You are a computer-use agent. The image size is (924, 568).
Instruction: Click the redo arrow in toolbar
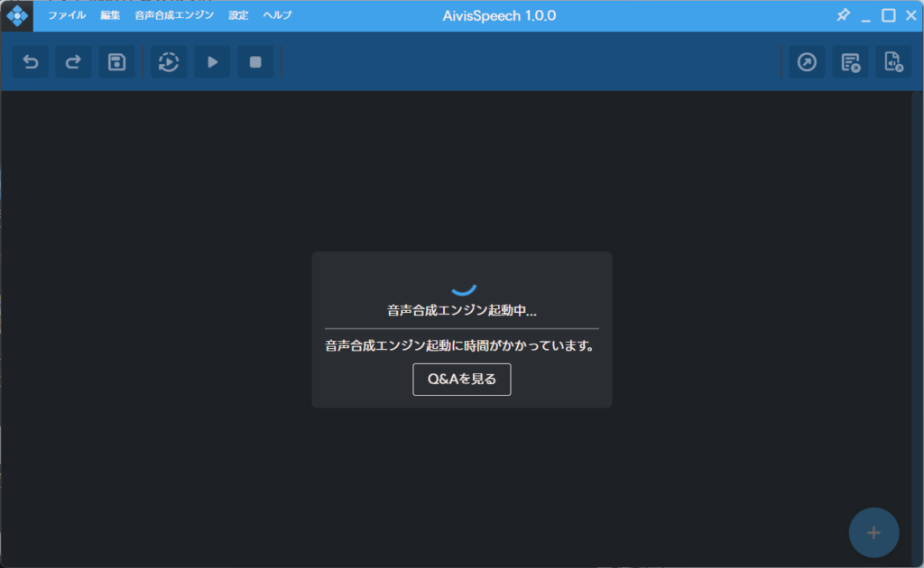click(x=74, y=62)
